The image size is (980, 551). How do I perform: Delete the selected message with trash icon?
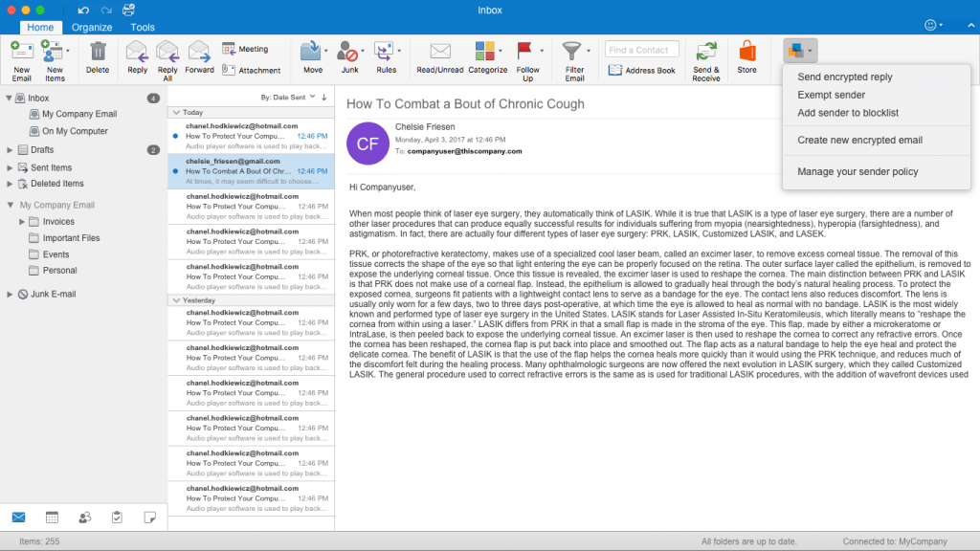(98, 52)
